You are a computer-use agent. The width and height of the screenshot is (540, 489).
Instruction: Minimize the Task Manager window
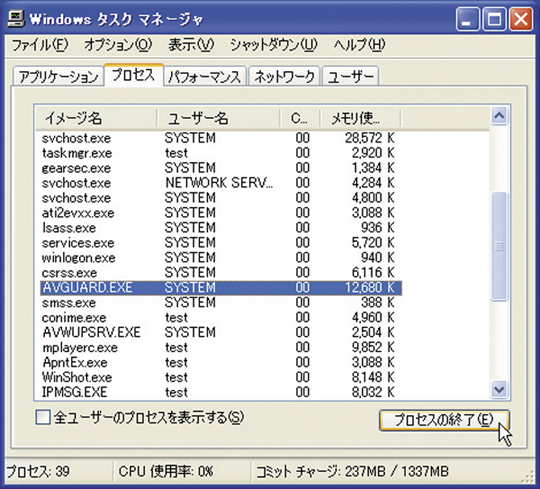point(467,19)
